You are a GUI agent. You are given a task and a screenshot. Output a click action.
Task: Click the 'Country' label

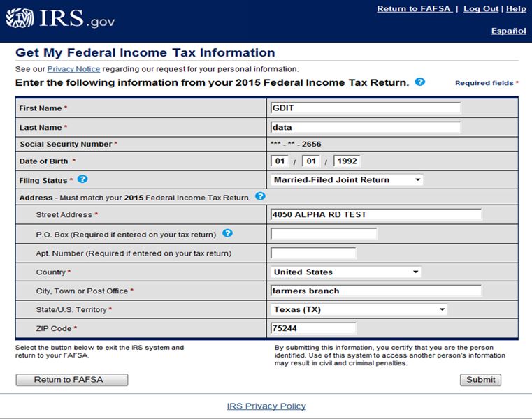pos(50,272)
